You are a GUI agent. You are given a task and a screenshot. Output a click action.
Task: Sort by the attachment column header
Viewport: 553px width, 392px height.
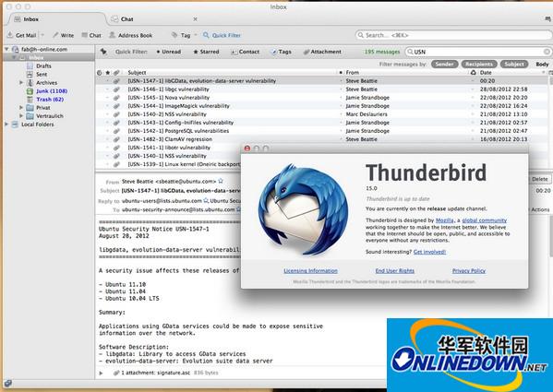click(116, 73)
